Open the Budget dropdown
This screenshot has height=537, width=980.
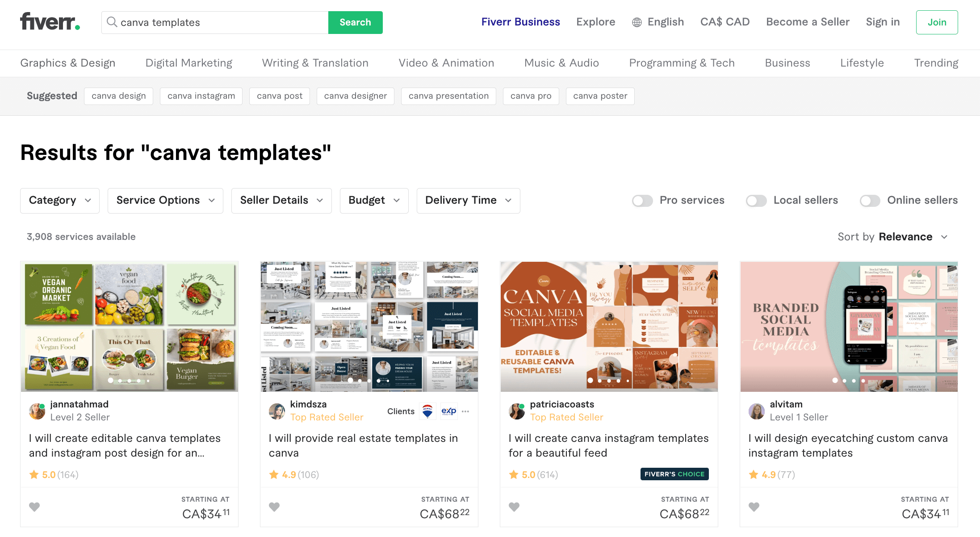click(x=374, y=201)
